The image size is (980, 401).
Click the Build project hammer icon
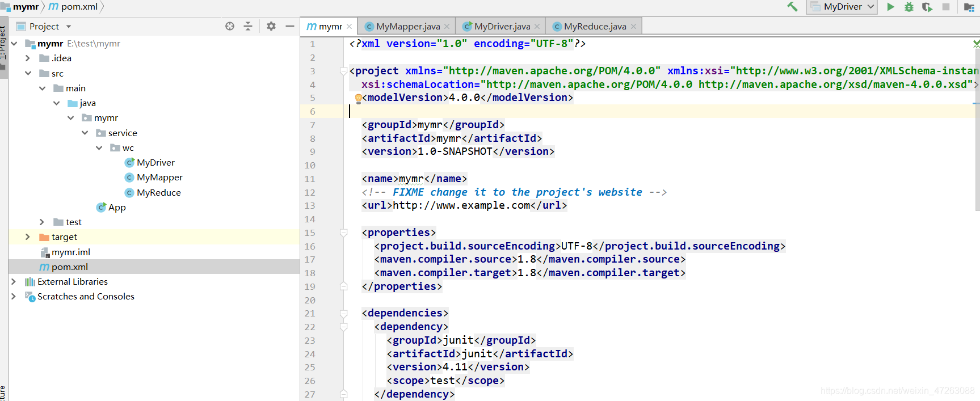pos(792,7)
